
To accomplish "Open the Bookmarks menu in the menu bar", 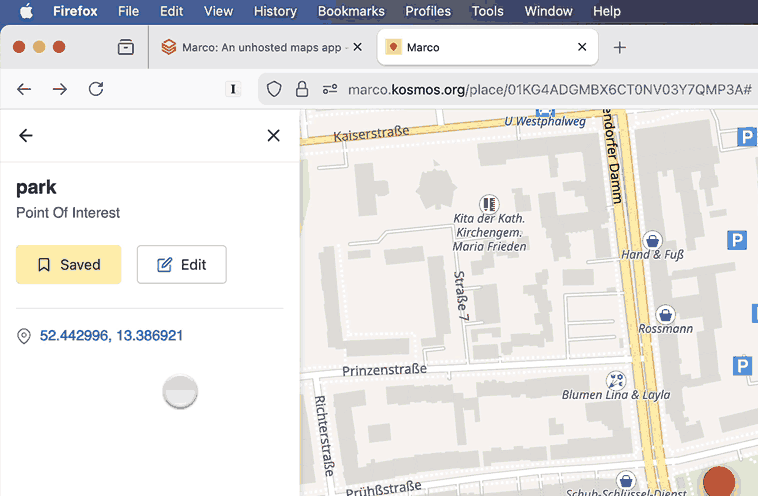I will click(350, 11).
